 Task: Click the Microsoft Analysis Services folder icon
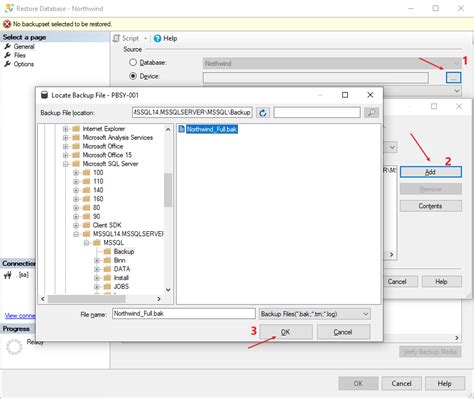click(76, 137)
